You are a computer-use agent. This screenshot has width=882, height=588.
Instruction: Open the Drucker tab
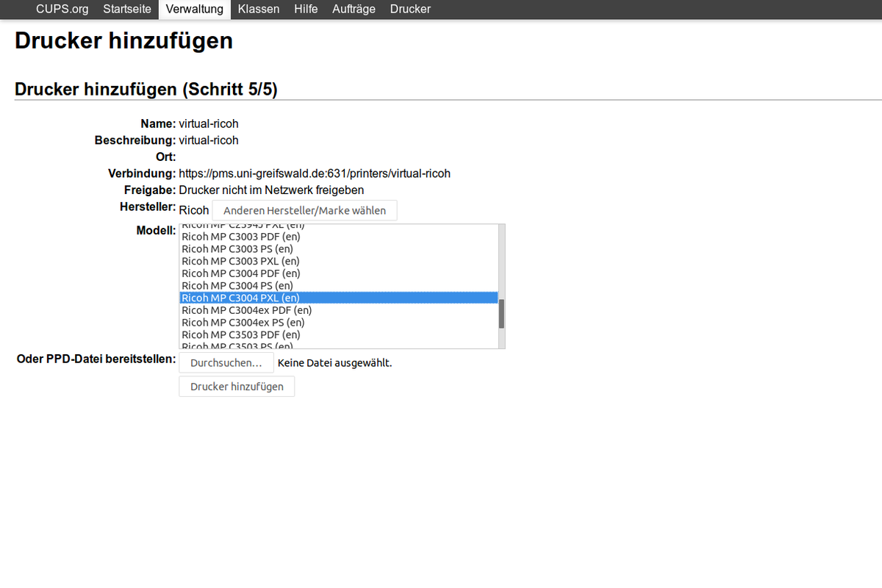point(410,10)
